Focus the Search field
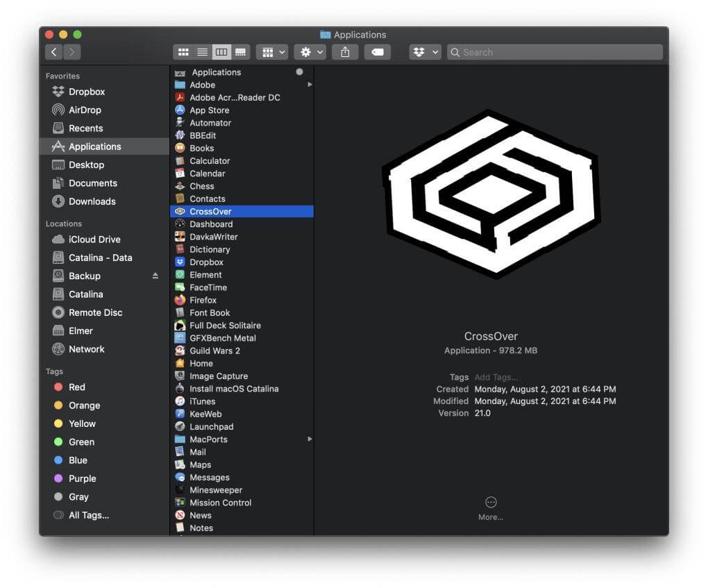The width and height of the screenshot is (708, 588). click(x=555, y=52)
